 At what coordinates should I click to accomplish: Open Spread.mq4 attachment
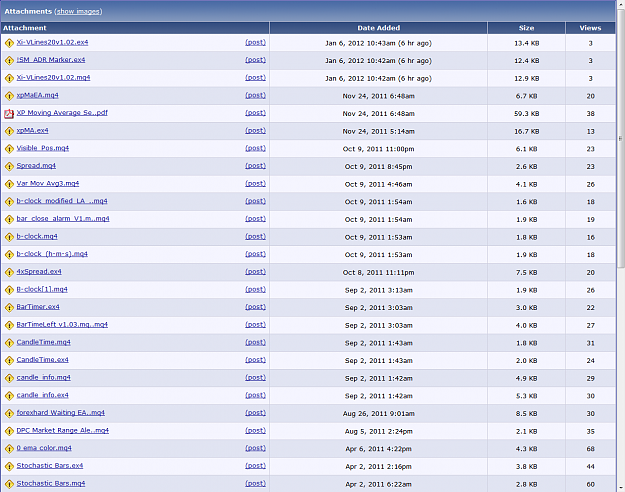(x=36, y=165)
